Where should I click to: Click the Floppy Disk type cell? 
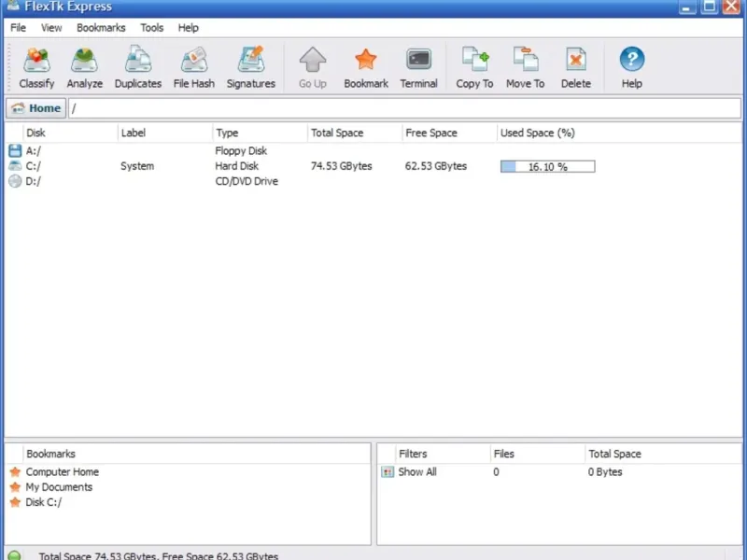(x=241, y=151)
